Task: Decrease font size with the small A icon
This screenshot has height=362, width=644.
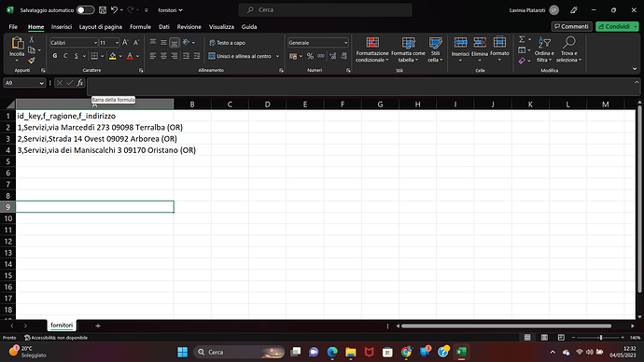Action: coord(136,42)
